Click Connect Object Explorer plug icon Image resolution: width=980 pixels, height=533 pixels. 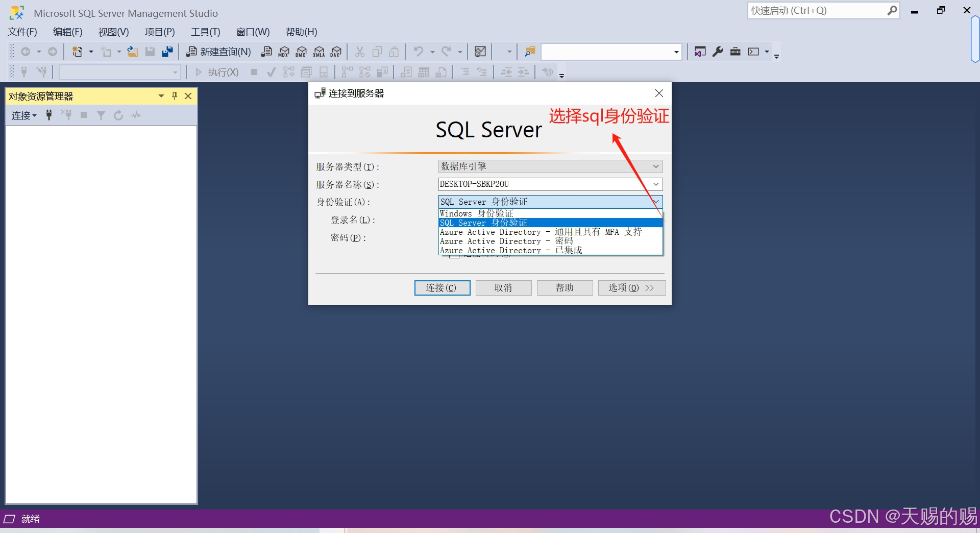click(x=49, y=115)
